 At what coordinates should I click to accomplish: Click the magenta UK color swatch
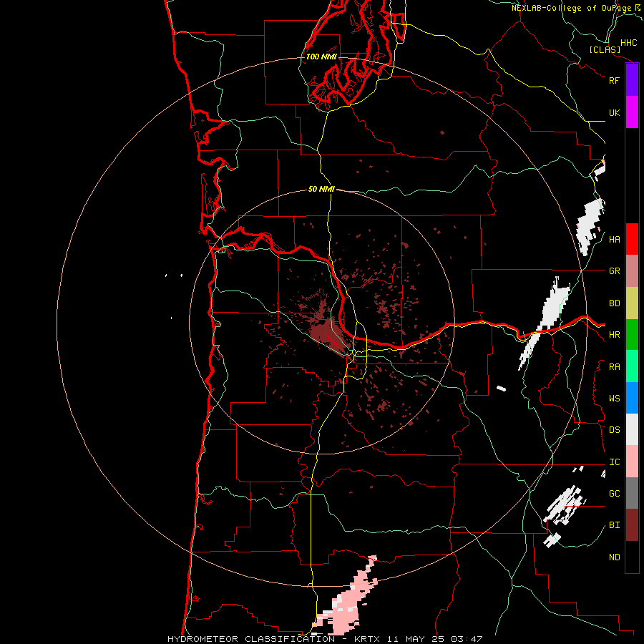pyautogui.click(x=632, y=112)
